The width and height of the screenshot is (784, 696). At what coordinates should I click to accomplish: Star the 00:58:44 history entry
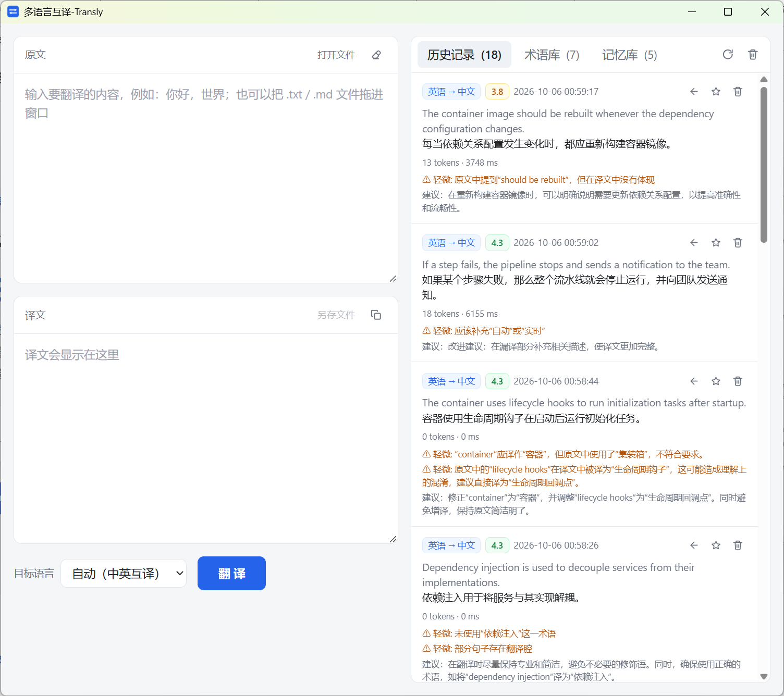click(716, 381)
